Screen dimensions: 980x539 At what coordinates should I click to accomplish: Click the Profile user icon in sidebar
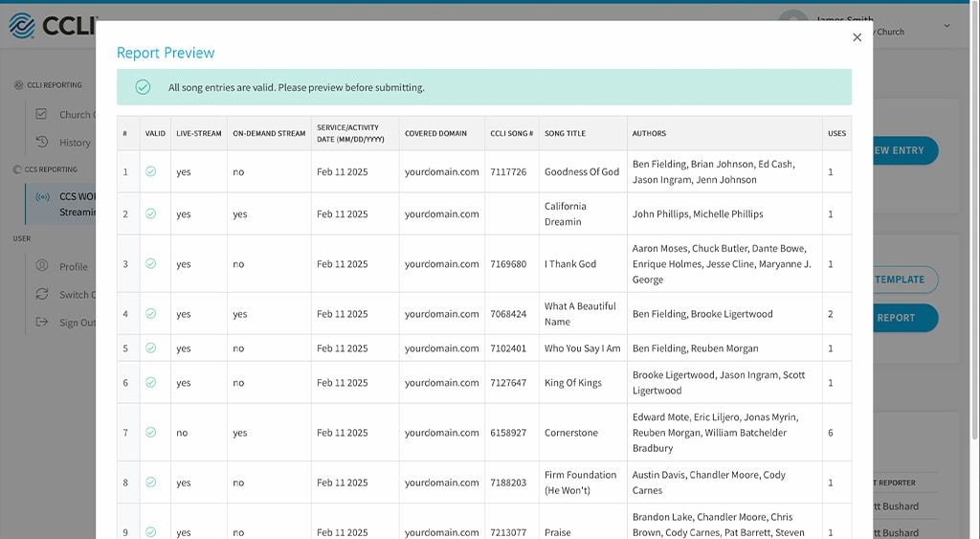[42, 266]
